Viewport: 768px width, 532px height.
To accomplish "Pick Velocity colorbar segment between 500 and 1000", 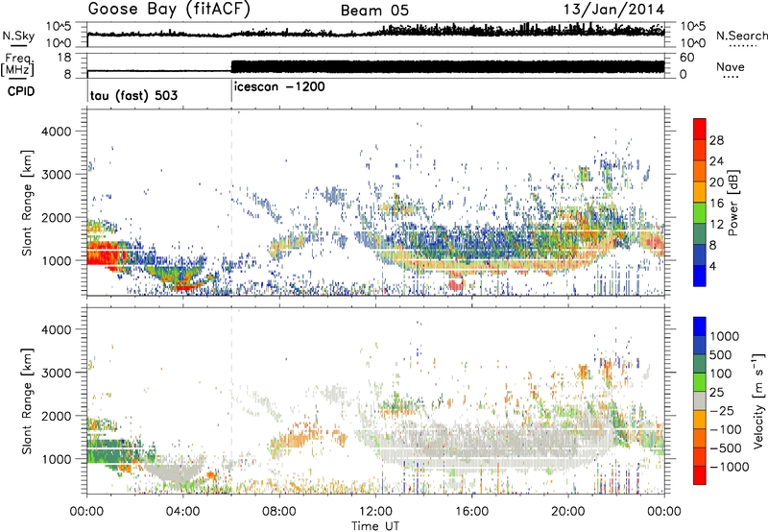I will pos(700,345).
